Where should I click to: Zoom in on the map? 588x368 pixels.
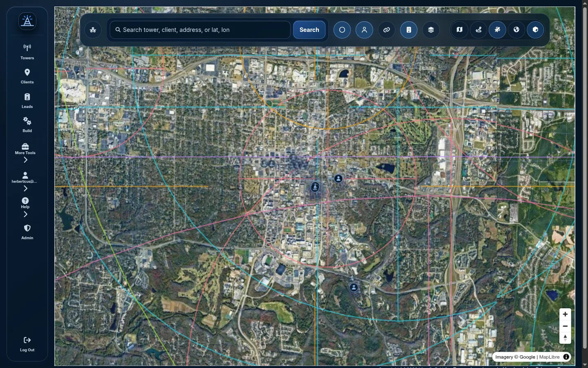point(565,314)
